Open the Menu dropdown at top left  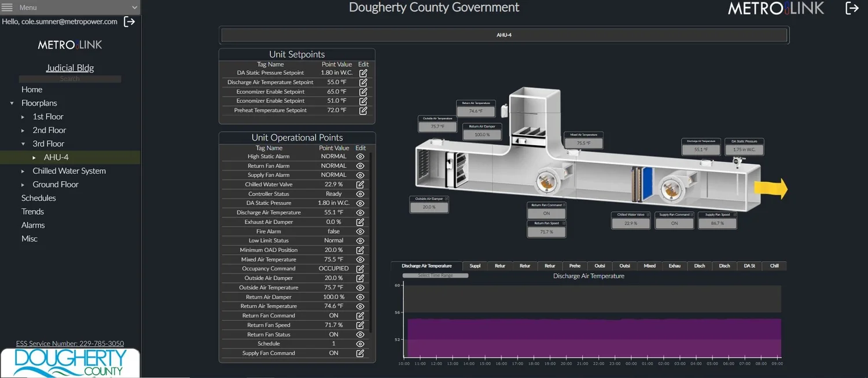(69, 8)
